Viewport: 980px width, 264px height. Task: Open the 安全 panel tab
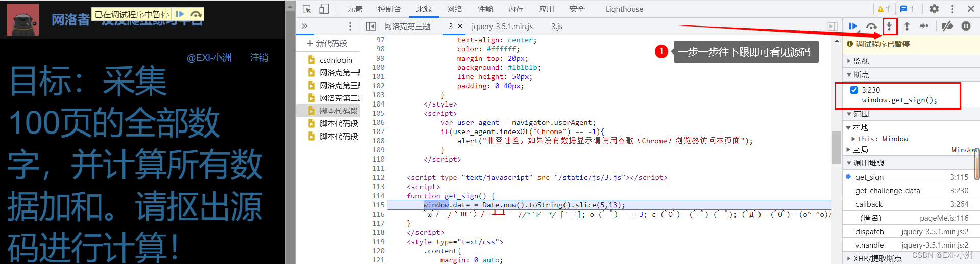click(x=577, y=9)
